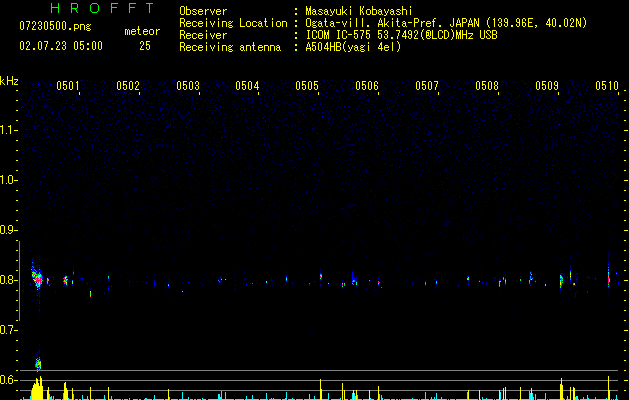Click the 'Receiving Location' field label
This screenshot has height=400, width=629.
click(233, 23)
